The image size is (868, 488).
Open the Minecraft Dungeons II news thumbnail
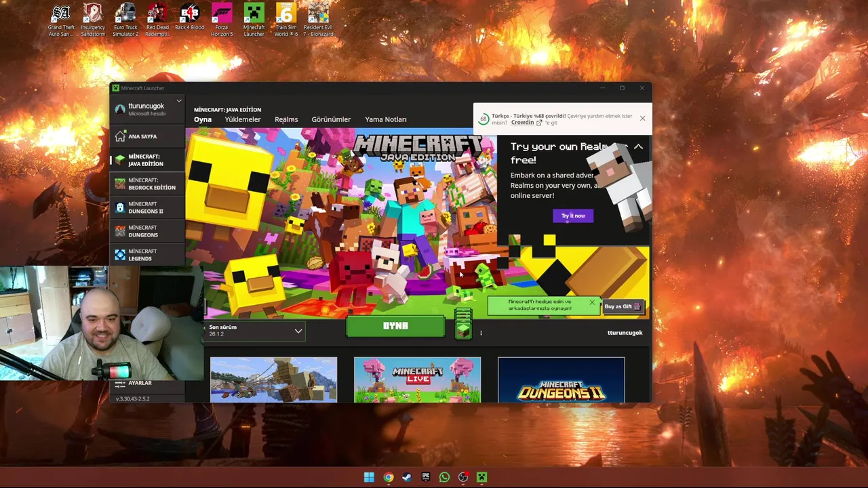(x=561, y=380)
